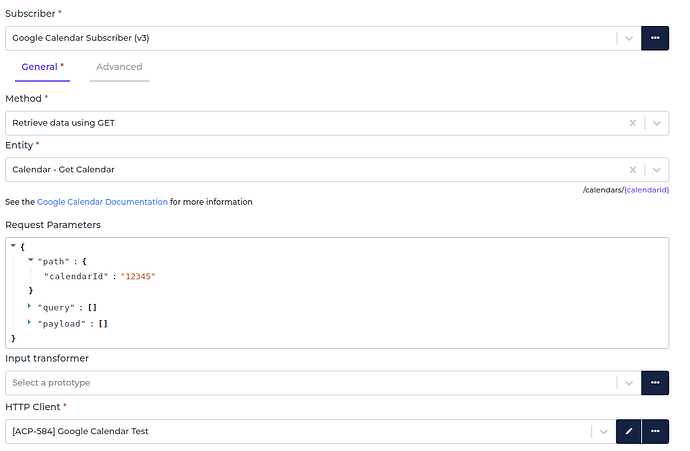Viewport: 690px width, 451px height.
Task: Click the /calendars/ endpoint path text
Action: pyautogui.click(x=603, y=190)
